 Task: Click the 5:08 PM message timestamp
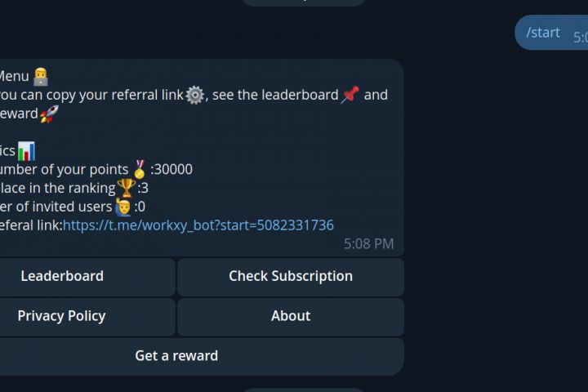368,244
